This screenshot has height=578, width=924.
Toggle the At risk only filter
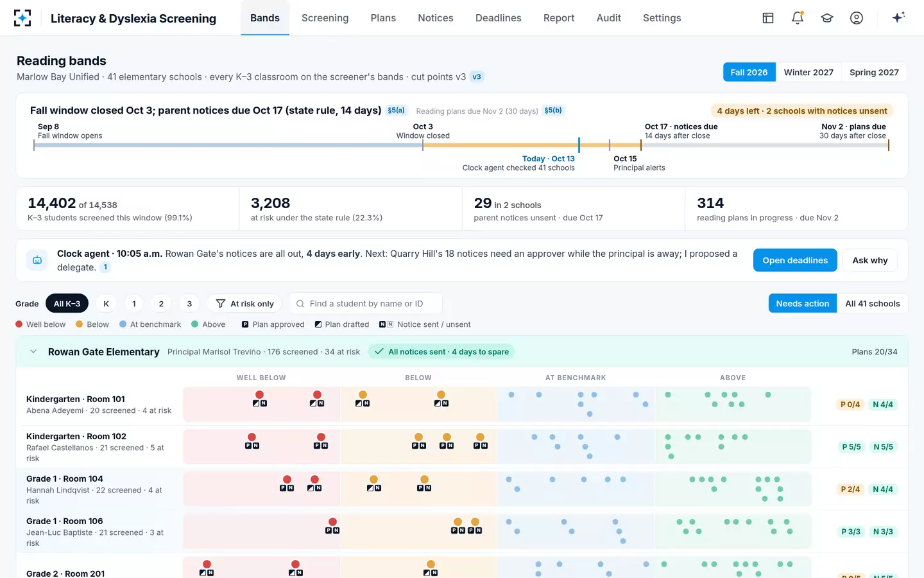245,304
